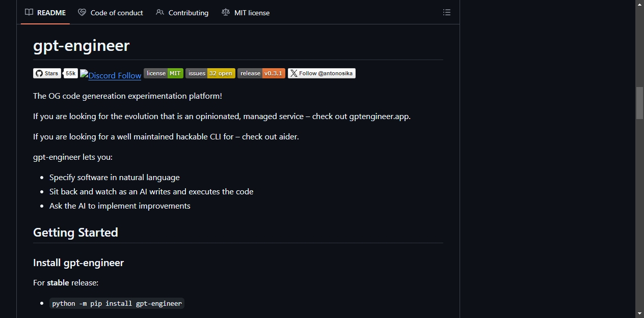Click the 'OG code genereation experimentation platform' line
The width and height of the screenshot is (644, 318).
tap(127, 96)
